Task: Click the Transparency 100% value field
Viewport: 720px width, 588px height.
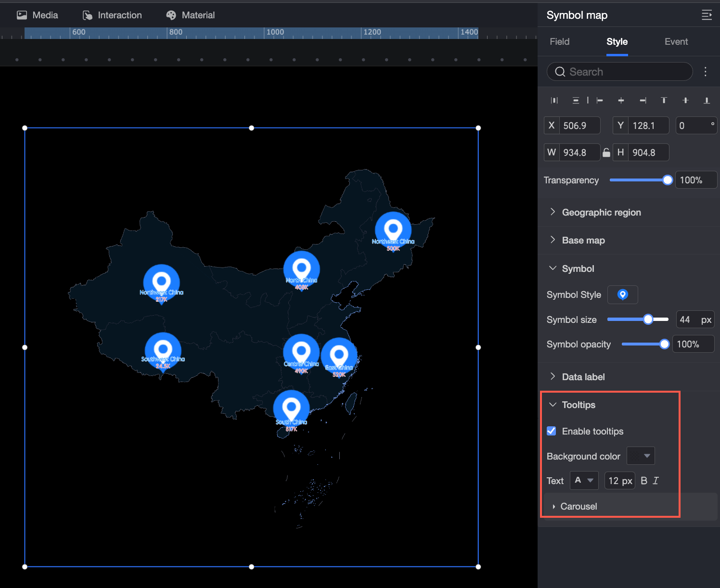Action: point(696,180)
